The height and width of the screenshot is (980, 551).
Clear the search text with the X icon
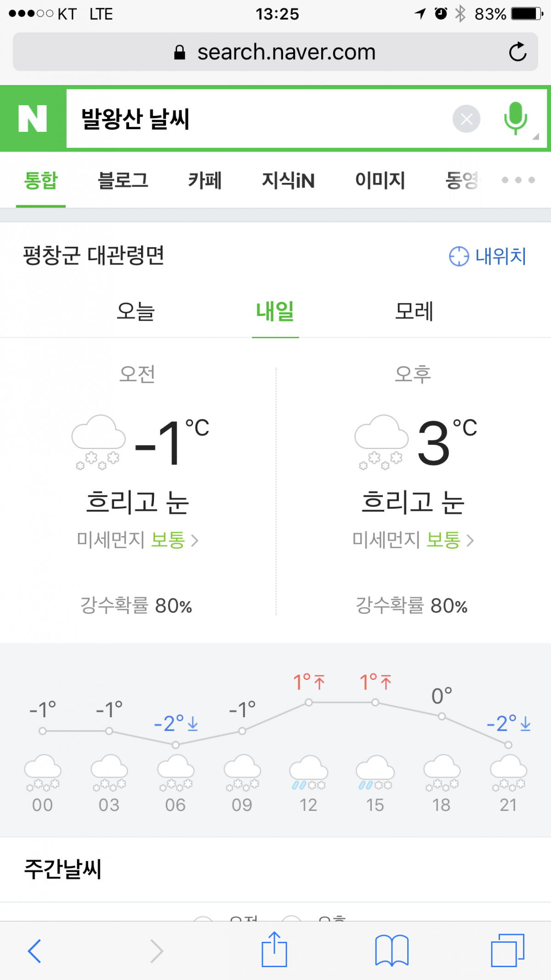[466, 119]
